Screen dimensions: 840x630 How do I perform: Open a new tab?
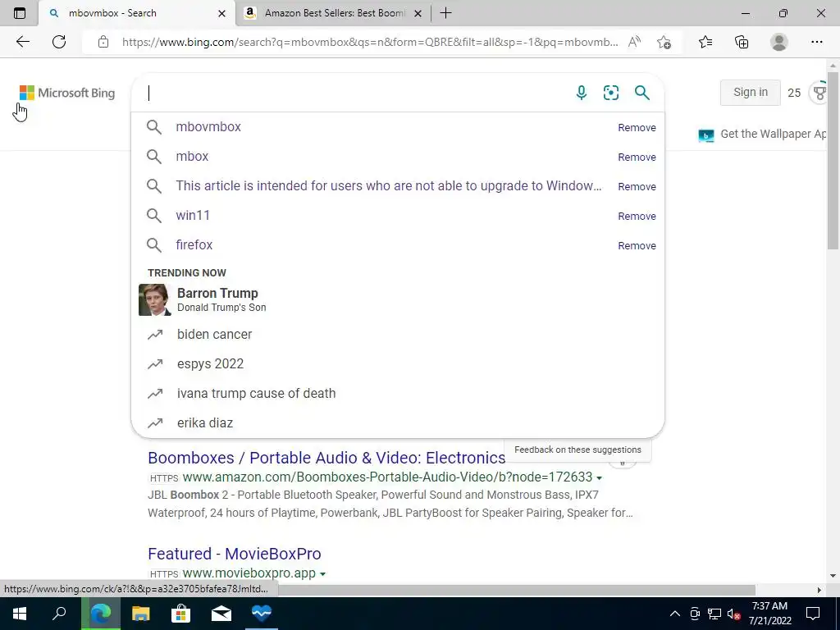445,13
